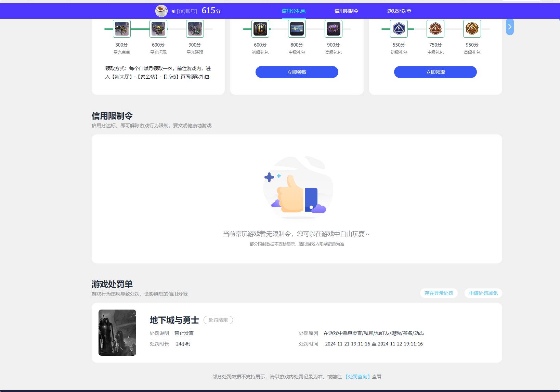Select the 550分 初级礼包 blue badge icon
560x392 pixels.
point(399,29)
